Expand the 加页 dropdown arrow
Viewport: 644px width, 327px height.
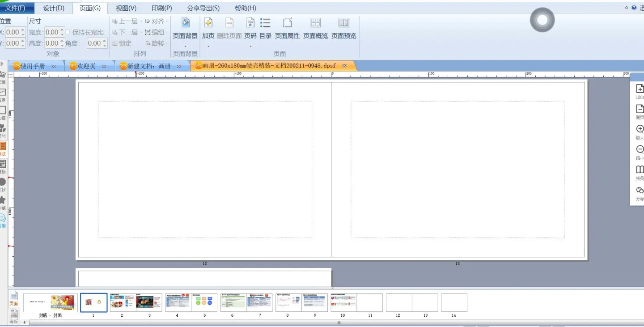(x=208, y=46)
